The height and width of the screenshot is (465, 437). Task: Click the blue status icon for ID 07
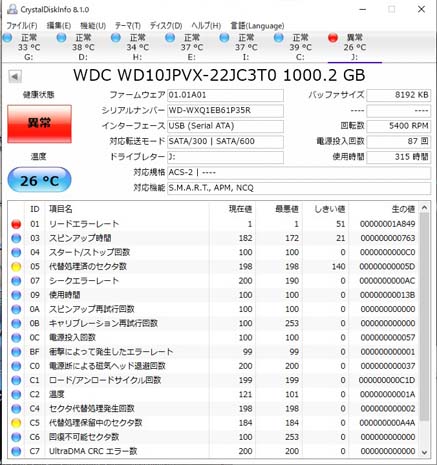click(x=16, y=281)
